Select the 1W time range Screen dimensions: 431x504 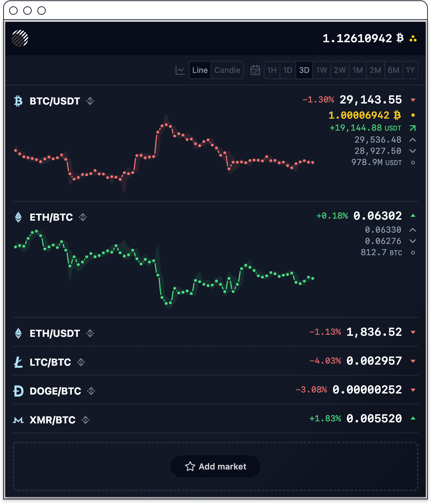tap(321, 70)
